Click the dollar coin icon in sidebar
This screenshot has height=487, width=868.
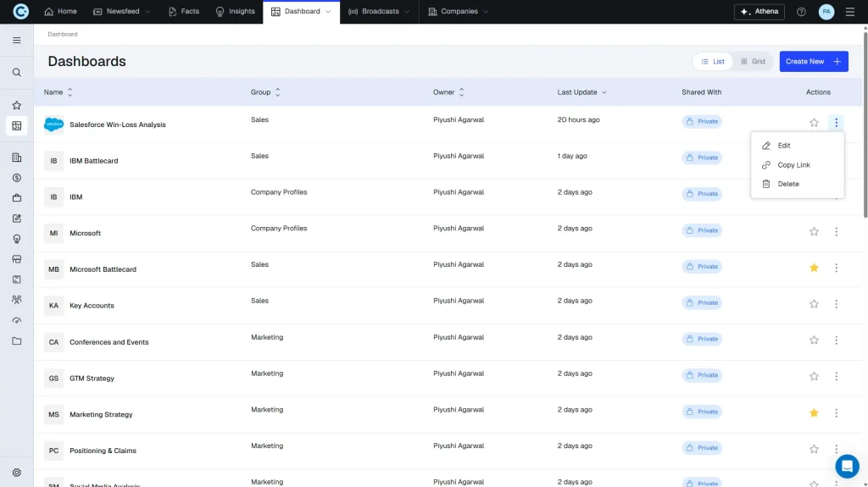point(17,178)
